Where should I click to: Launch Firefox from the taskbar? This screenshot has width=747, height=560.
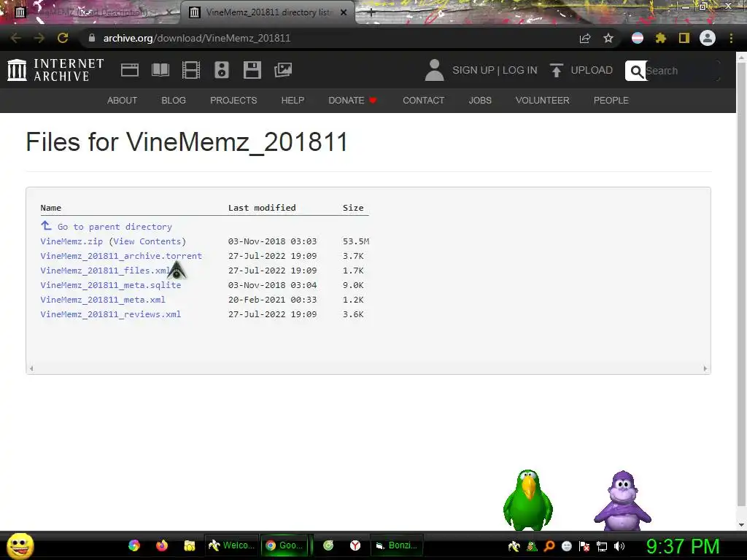click(162, 545)
